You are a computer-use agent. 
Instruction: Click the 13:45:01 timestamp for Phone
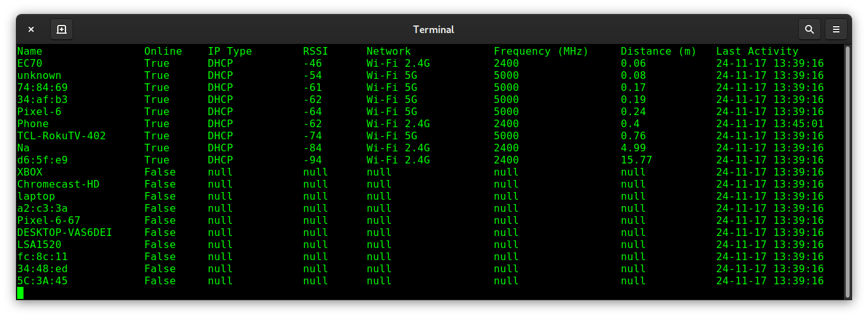[x=798, y=124]
